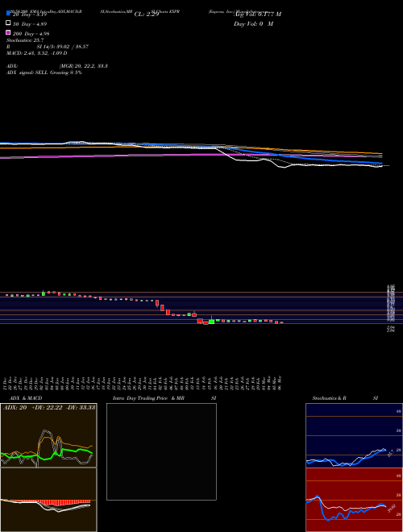Open the red RSI chart panel
This screenshot has width=403, height=532.
[354, 500]
